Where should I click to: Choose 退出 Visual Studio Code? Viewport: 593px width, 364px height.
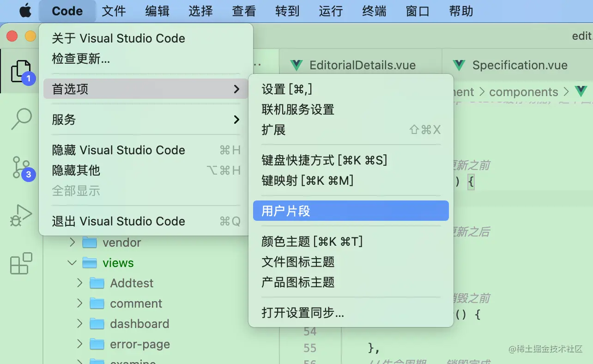pyautogui.click(x=146, y=221)
